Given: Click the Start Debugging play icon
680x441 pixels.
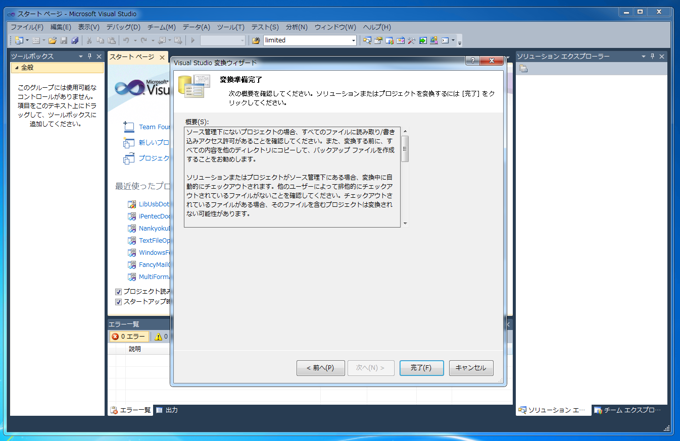Looking at the screenshot, I should [193, 40].
